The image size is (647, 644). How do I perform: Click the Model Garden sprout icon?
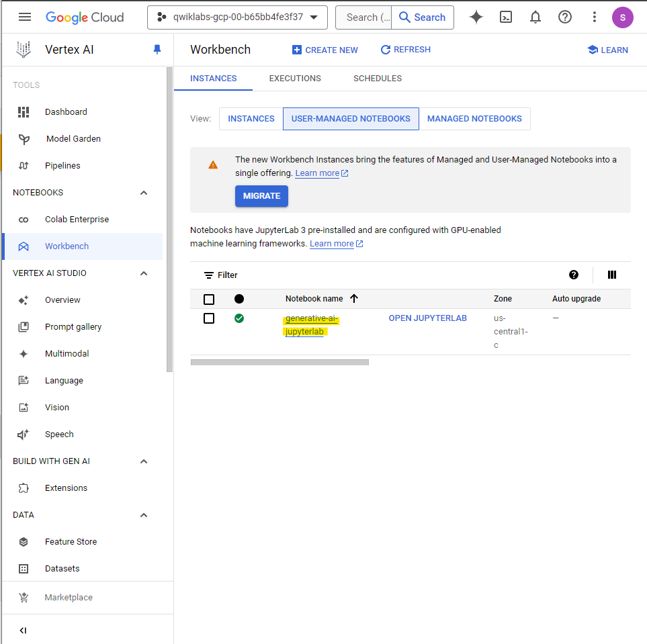tap(24, 139)
